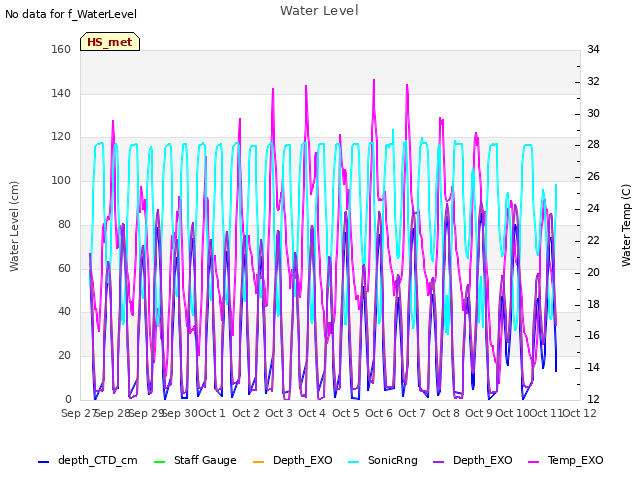Click the 28 right axis temperature value
This screenshot has width=640, height=480.
pos(593,144)
